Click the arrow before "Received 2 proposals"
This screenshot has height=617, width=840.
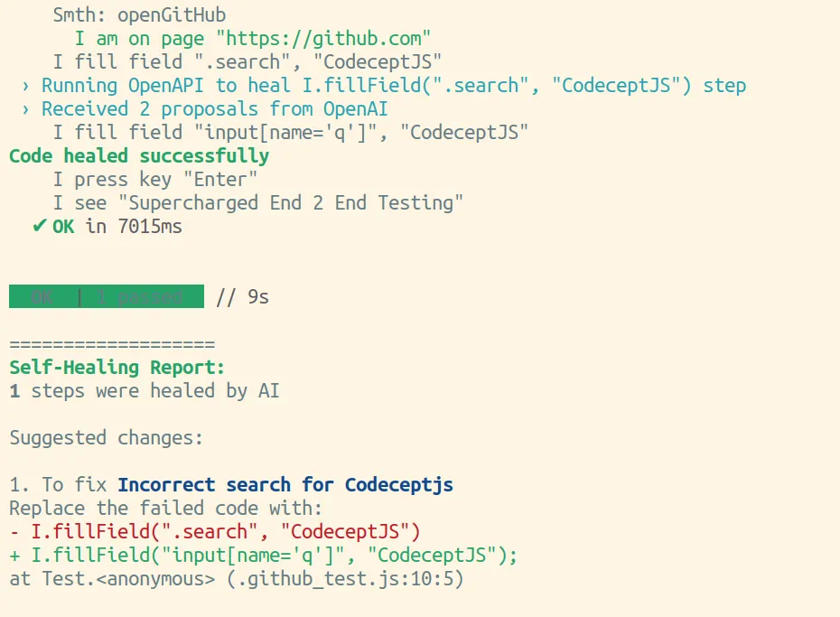coord(25,109)
